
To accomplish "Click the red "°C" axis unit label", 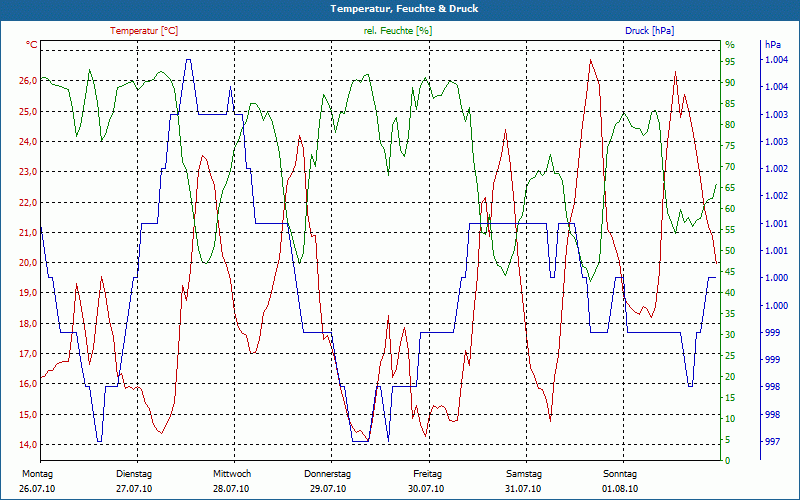I will point(32,45).
